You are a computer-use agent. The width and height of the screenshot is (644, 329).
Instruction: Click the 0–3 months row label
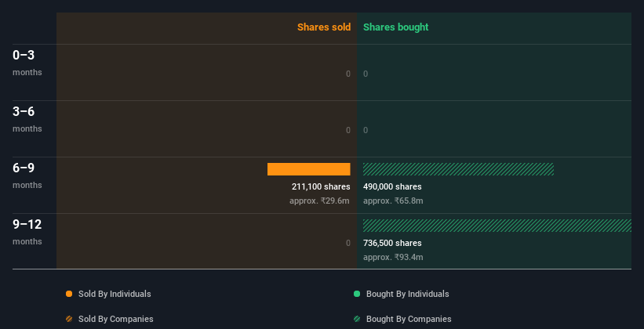[27, 63]
